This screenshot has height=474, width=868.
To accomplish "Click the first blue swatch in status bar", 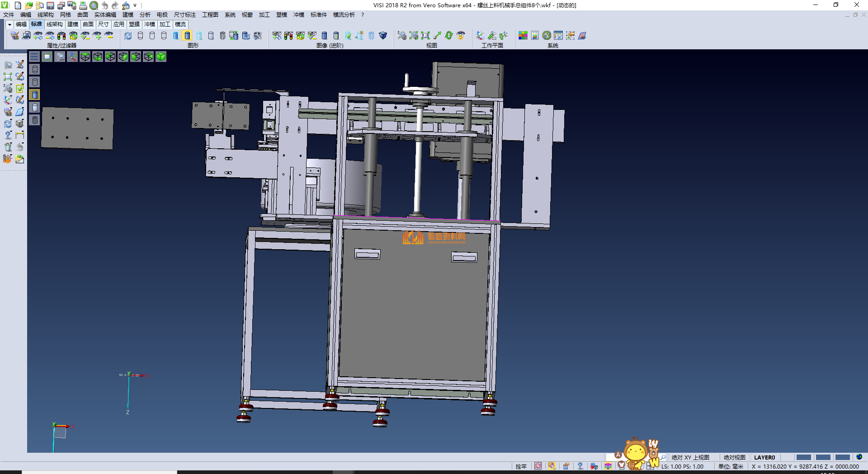I will (x=803, y=457).
